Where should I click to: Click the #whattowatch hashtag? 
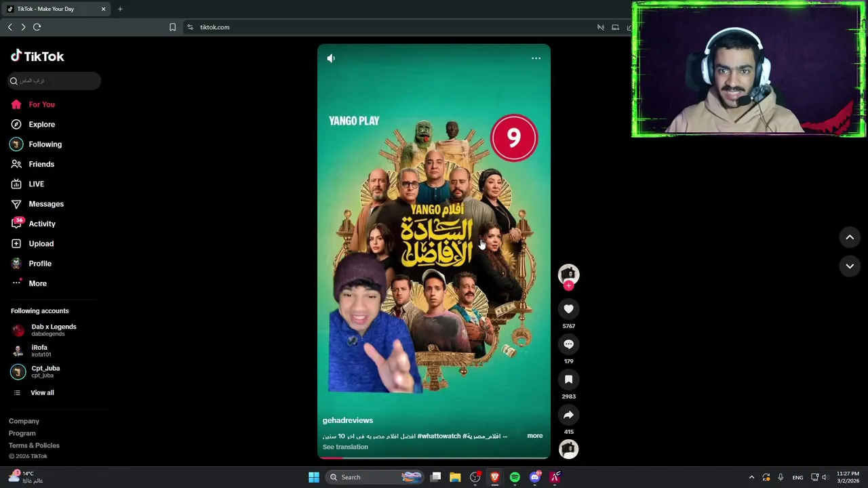tap(439, 436)
